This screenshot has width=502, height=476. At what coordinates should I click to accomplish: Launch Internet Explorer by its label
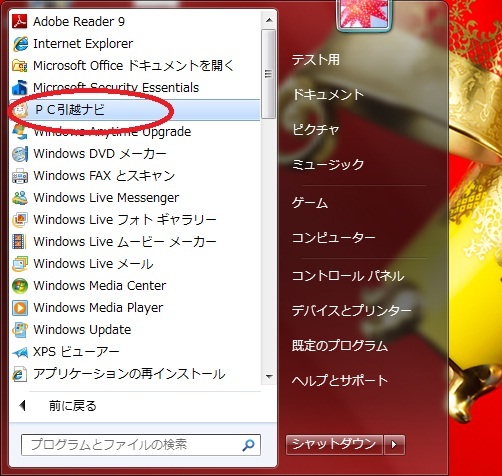pyautogui.click(x=83, y=44)
